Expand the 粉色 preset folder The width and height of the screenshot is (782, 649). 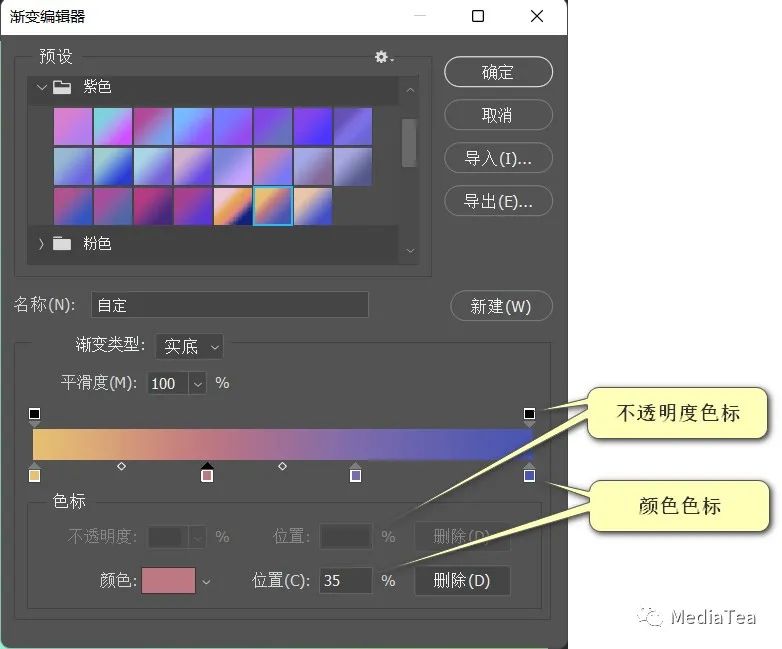click(x=41, y=244)
